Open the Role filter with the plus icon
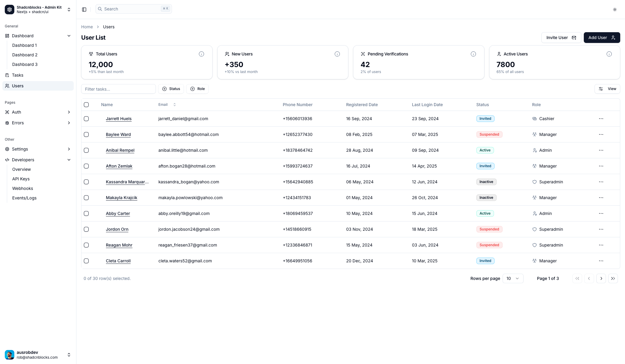625x364 pixels. pos(197,89)
